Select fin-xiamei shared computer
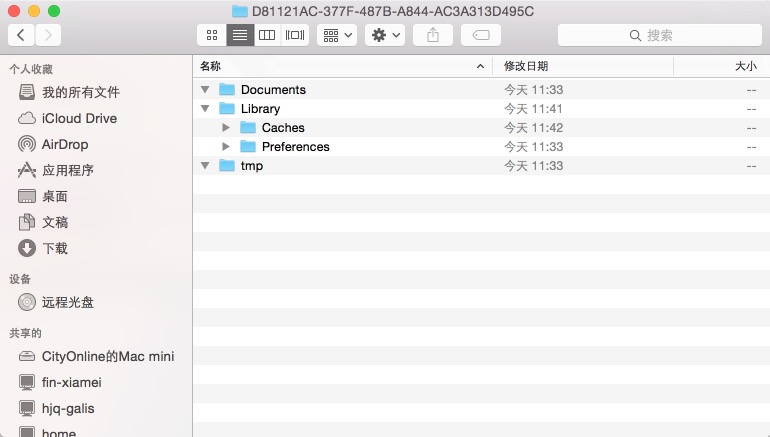 pos(96,382)
